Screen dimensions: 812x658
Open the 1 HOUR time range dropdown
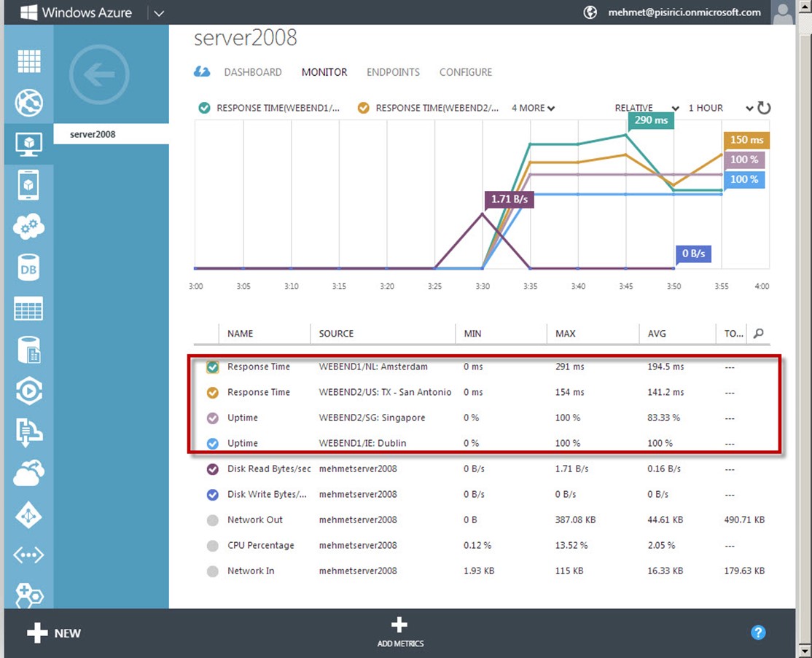pyautogui.click(x=720, y=108)
